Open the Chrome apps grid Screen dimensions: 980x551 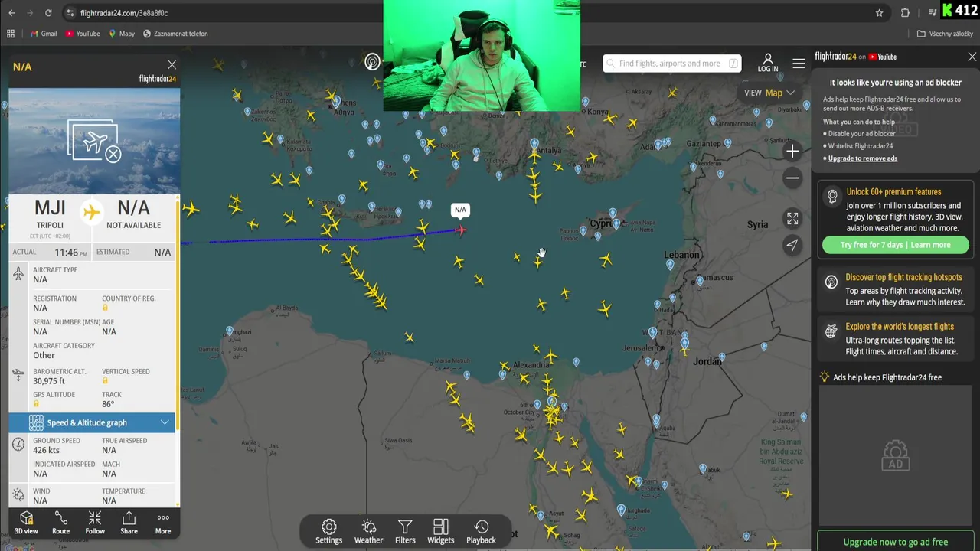point(10,34)
